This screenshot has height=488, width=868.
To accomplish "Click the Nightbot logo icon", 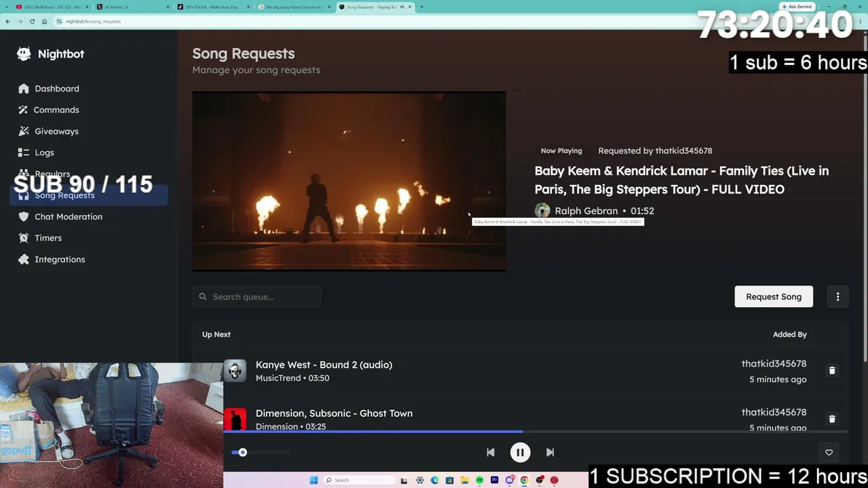I will point(24,54).
